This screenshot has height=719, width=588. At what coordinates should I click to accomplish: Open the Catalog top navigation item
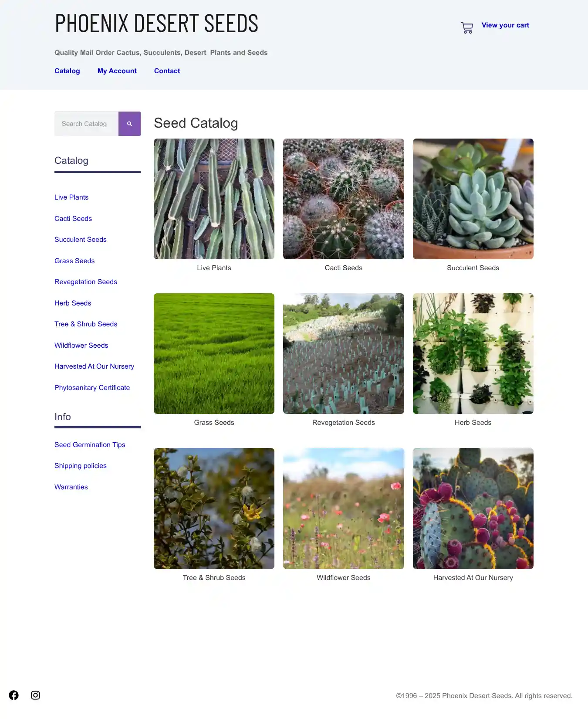[67, 71]
